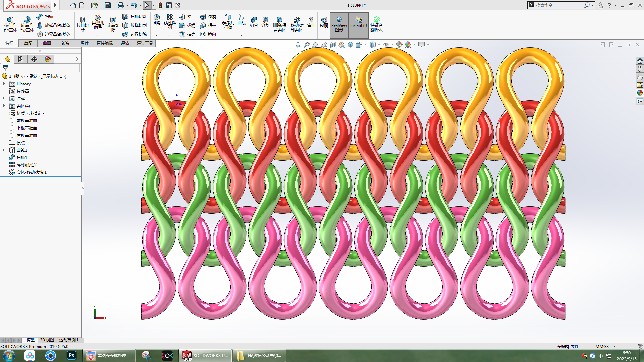
Task: Open the 草图 (Sketch) tab
Action: [x=28, y=43]
